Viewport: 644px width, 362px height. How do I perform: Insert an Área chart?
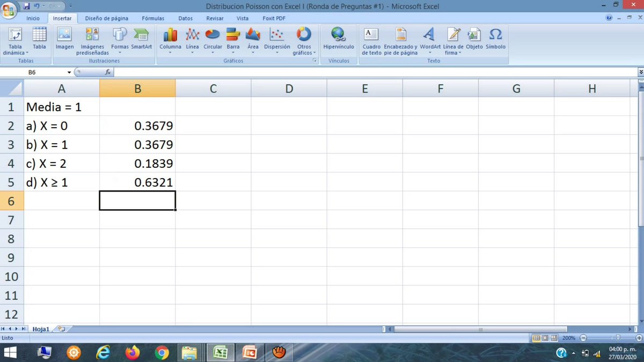coord(253,40)
